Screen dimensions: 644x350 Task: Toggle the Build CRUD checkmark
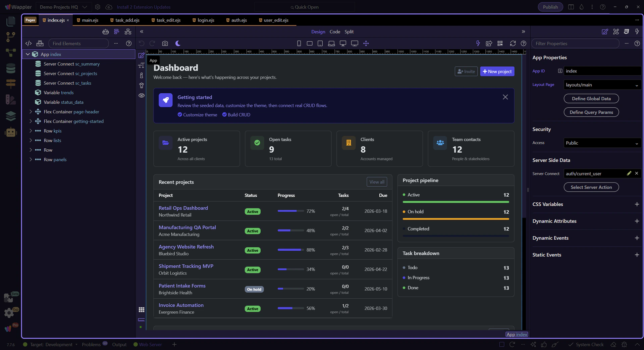pos(224,115)
